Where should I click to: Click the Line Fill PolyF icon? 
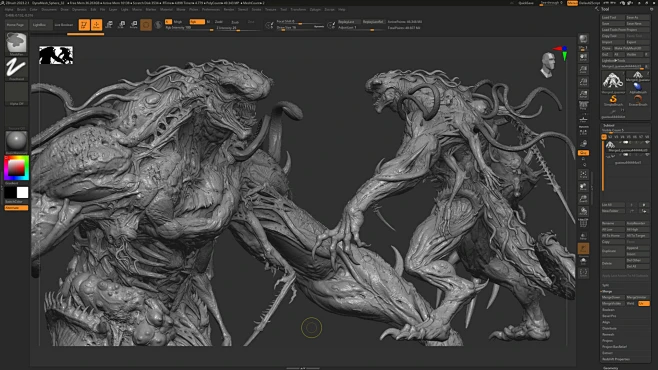(x=583, y=224)
